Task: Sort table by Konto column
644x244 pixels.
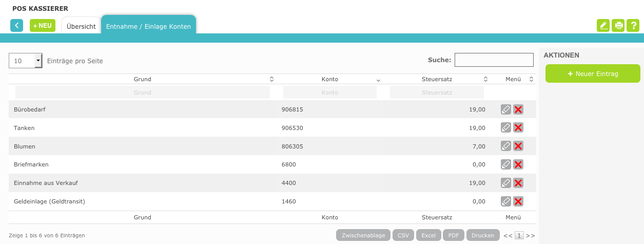Action: (x=330, y=79)
